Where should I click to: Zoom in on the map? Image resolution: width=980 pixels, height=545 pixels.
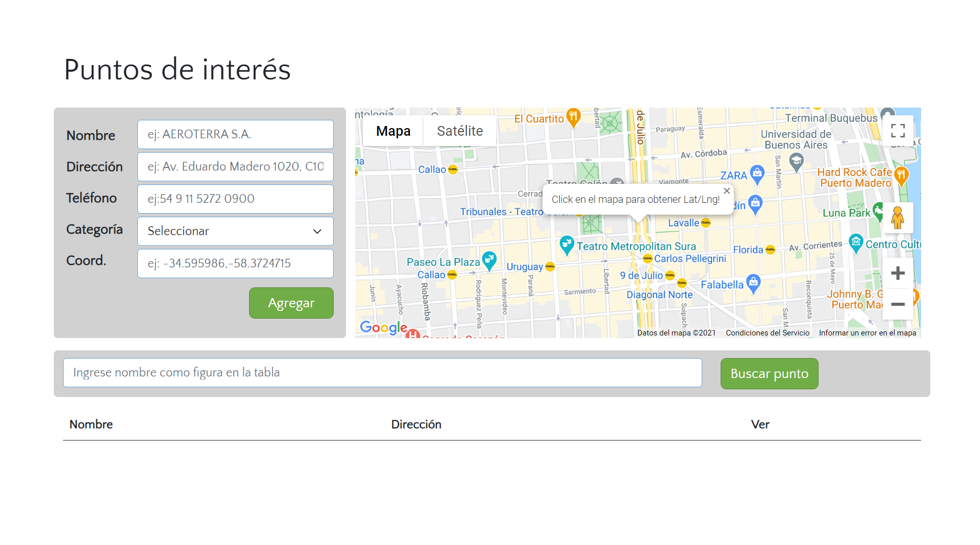coord(897,273)
